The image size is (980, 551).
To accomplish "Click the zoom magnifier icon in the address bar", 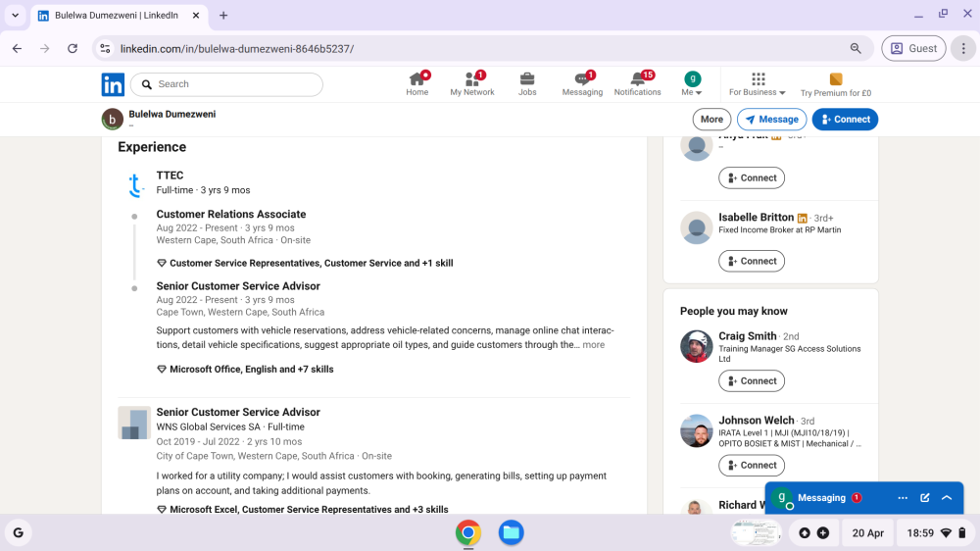I will [x=856, y=48].
